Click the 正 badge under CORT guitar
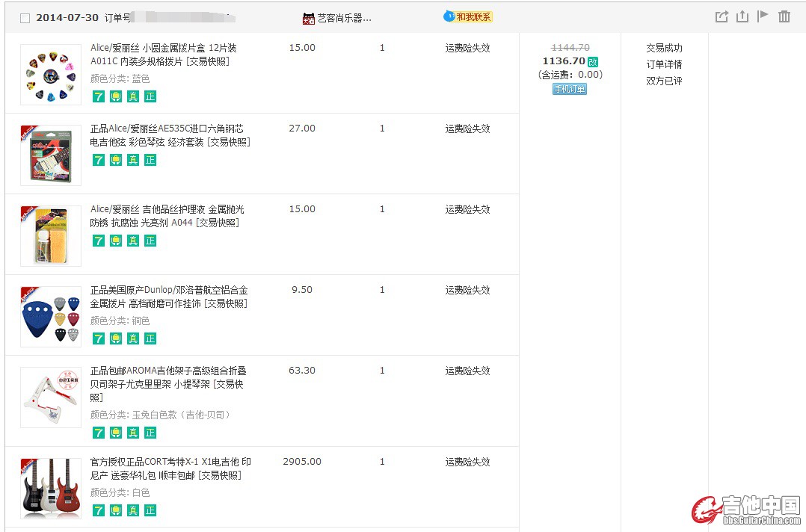 (150, 510)
